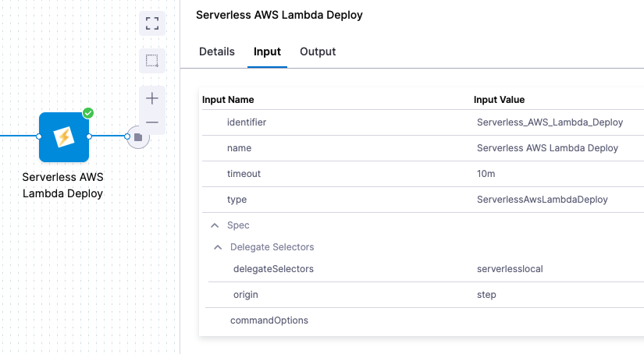The image size is (644, 354).
Task: Click the Input Value column header
Action: tap(499, 100)
